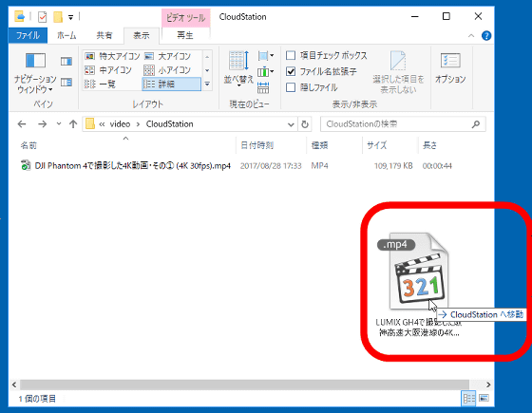Select the DJI Phantom 4 mp4 file
This screenshot has width=532, height=413.
[133, 166]
